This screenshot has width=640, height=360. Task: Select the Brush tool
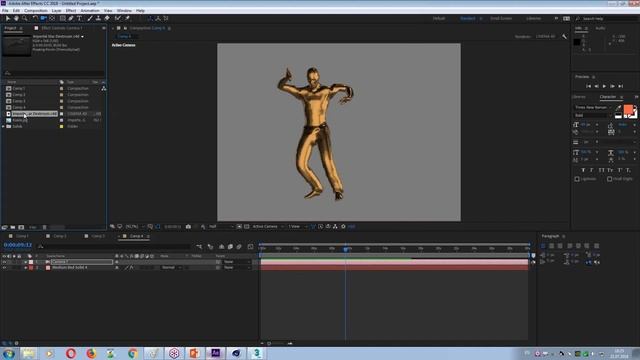coord(89,18)
